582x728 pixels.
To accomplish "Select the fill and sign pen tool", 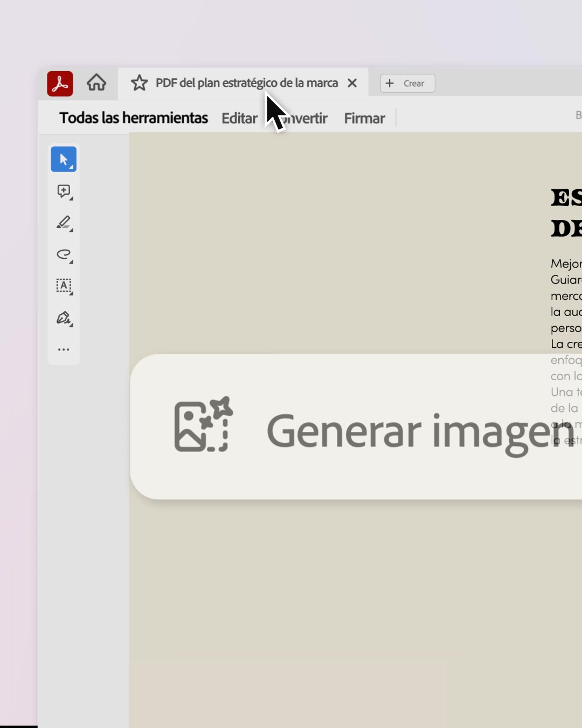I will point(64,318).
